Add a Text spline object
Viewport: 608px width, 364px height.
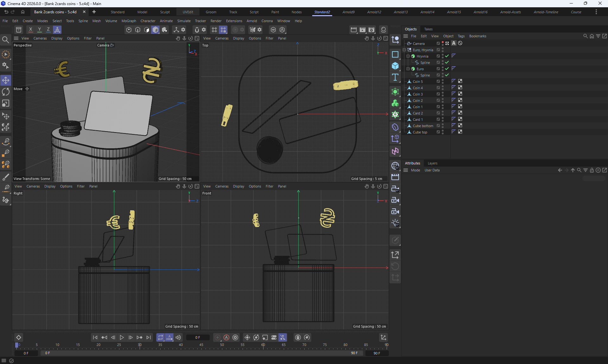coord(395,77)
